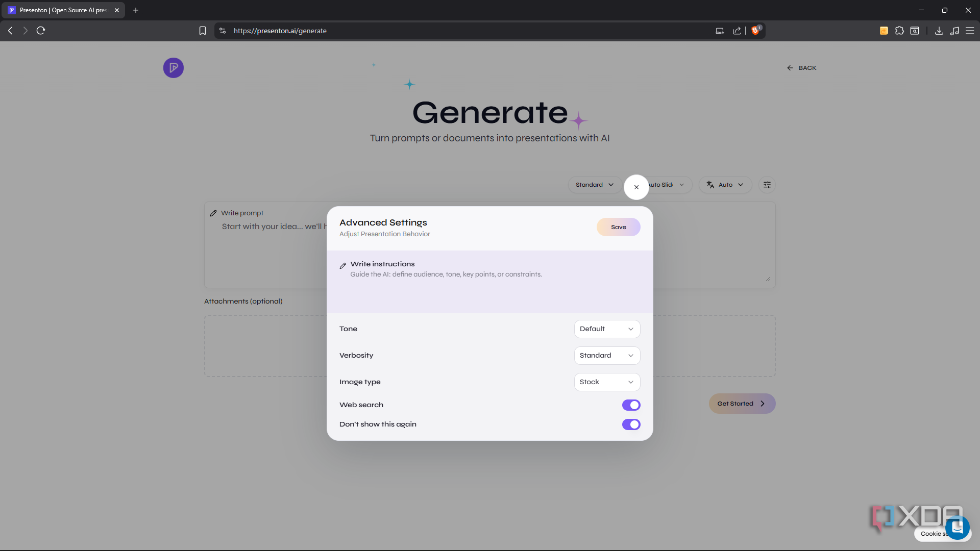Open browser downloads
This screenshot has height=551, width=980.
tap(939, 31)
